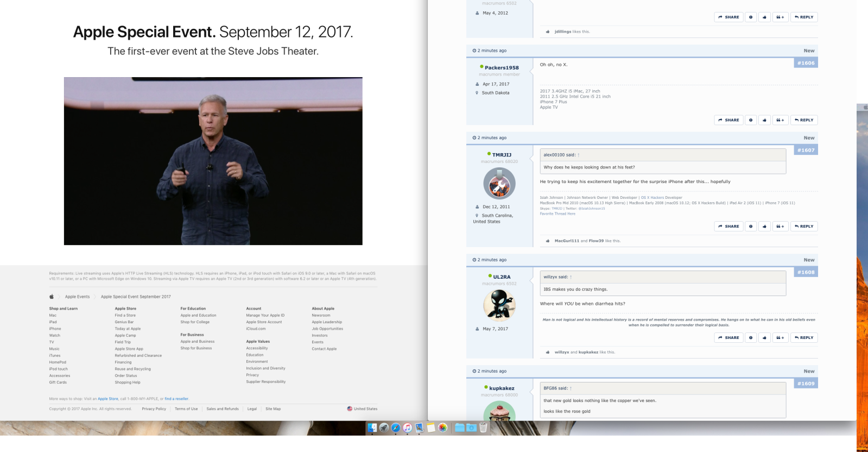Report post #1606 with exclamation icon
Viewport: 868px width, 452px height.
(x=751, y=120)
